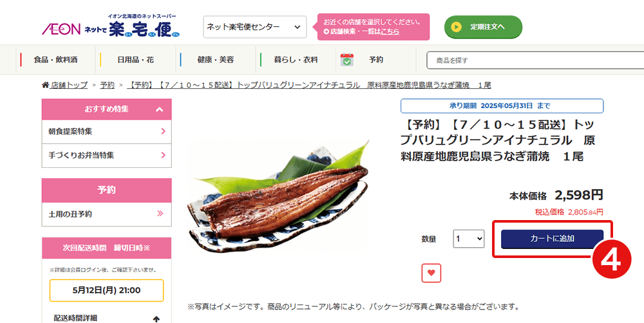
Task: Click the calendar icon next to 予約
Action: (x=347, y=60)
